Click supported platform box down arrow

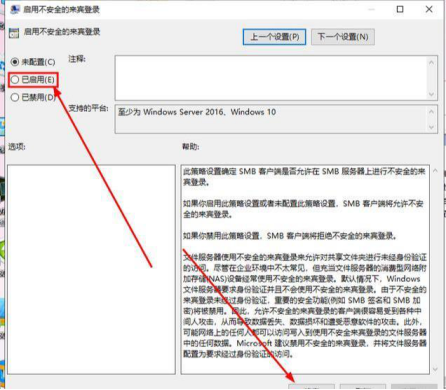pyautogui.click(x=431, y=127)
